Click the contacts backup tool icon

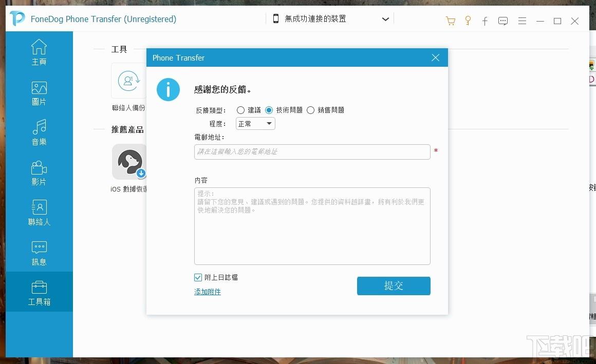[x=129, y=81]
